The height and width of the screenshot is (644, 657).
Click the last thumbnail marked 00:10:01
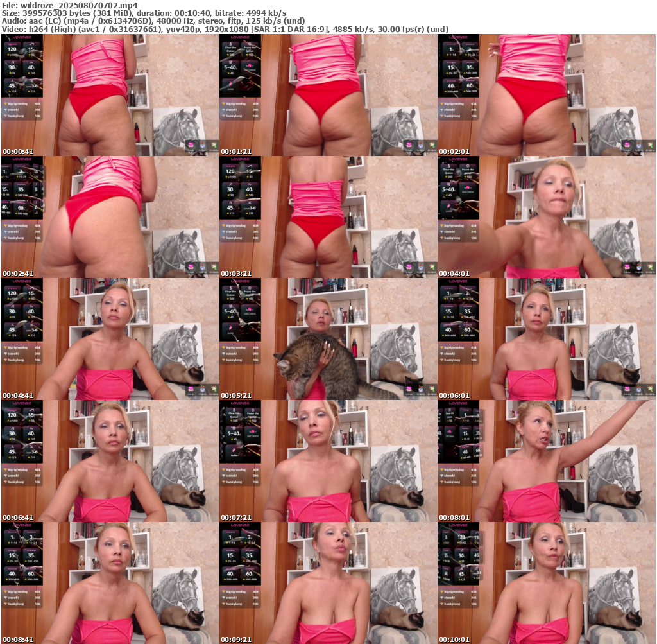coord(546,583)
